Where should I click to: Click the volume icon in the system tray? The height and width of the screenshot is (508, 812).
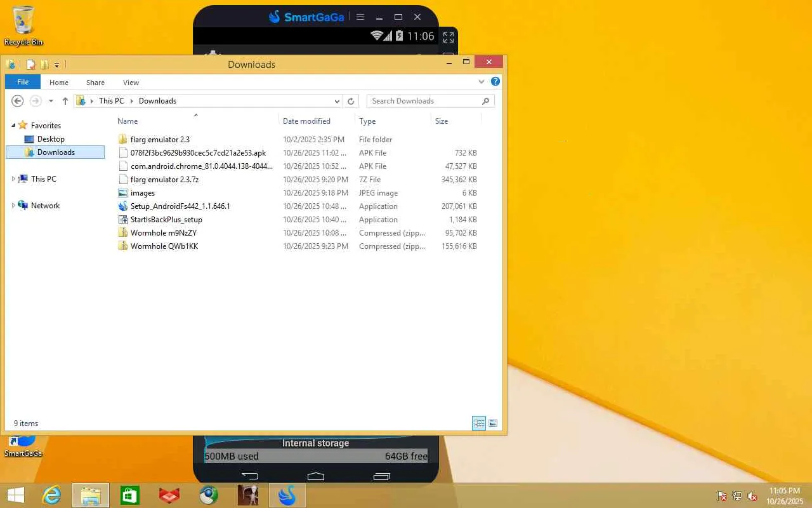pos(752,496)
